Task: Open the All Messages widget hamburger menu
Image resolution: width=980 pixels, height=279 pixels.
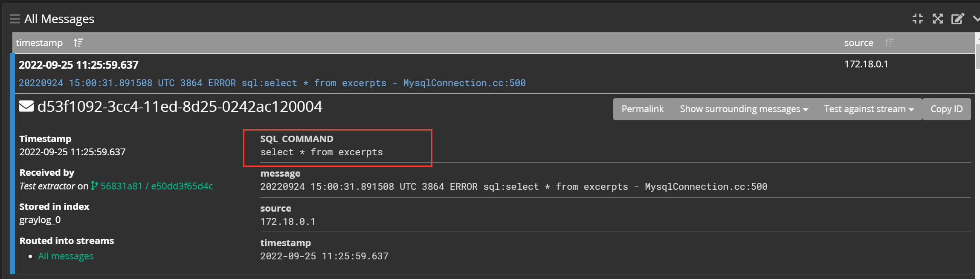Action: pyautogui.click(x=15, y=19)
